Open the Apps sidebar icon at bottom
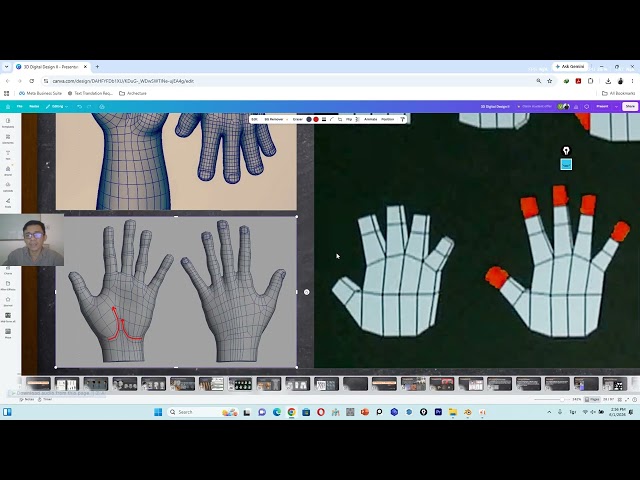Image resolution: width=640 pixels, height=480 pixels. pos(8,334)
